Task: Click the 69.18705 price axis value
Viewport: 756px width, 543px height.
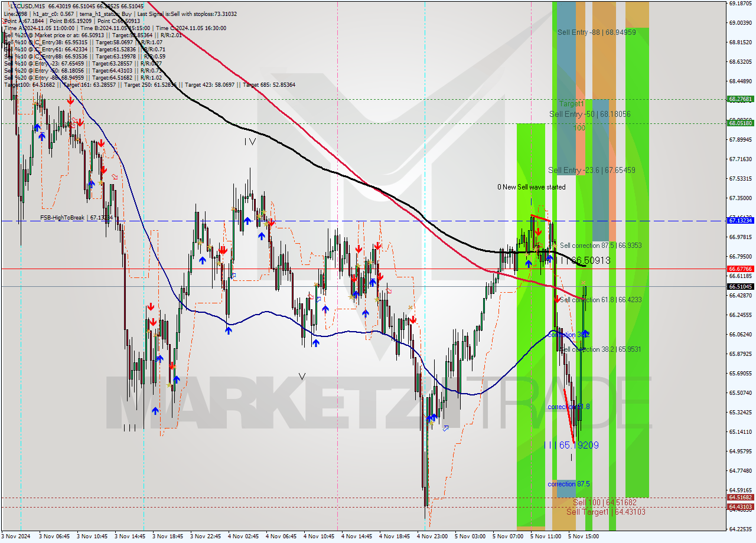Action: coord(740,3)
